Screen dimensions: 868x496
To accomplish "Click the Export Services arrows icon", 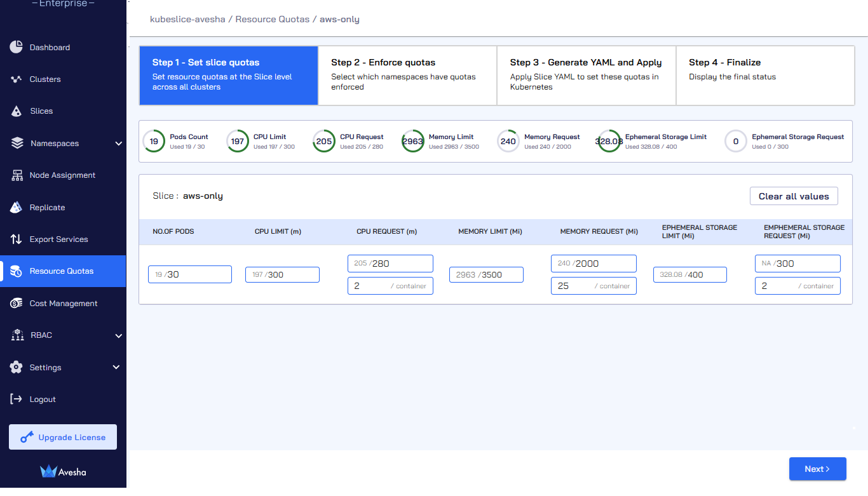I will click(17, 239).
